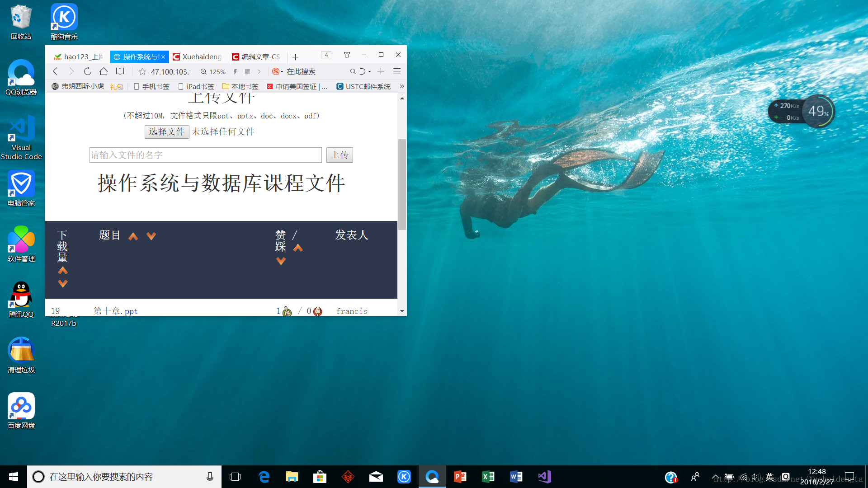Open the 腾讯QQ desktop shortcut
Image resolution: width=868 pixels, height=488 pixels.
[x=21, y=300]
